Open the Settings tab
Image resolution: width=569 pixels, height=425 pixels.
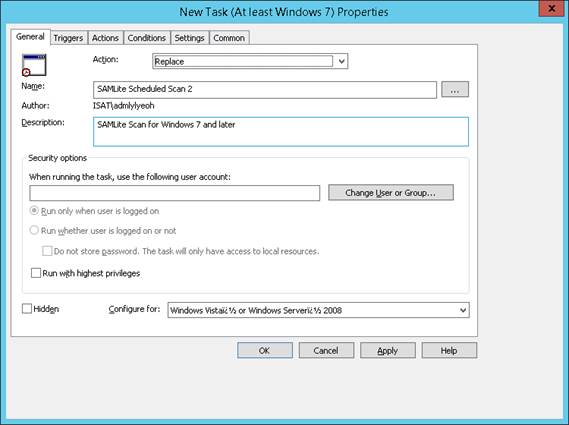[189, 38]
